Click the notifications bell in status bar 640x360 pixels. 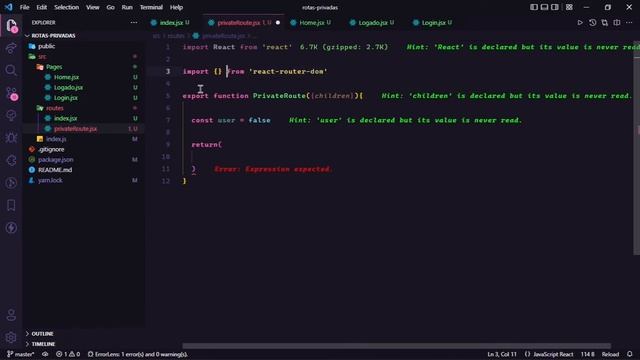(630, 354)
